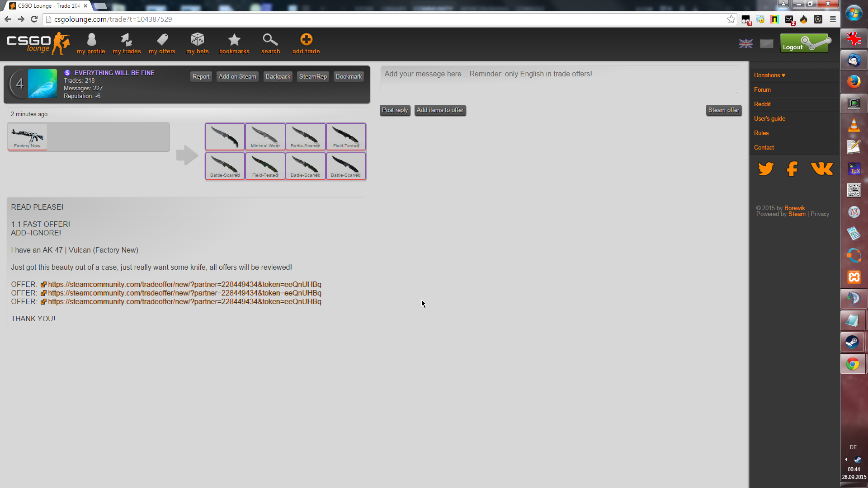Click the search magnifier icon

(270, 40)
